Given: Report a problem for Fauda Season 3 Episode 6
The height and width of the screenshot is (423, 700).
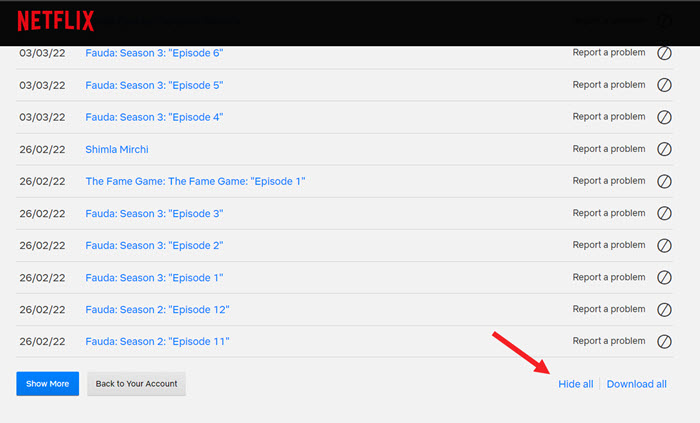Looking at the screenshot, I should coord(609,53).
